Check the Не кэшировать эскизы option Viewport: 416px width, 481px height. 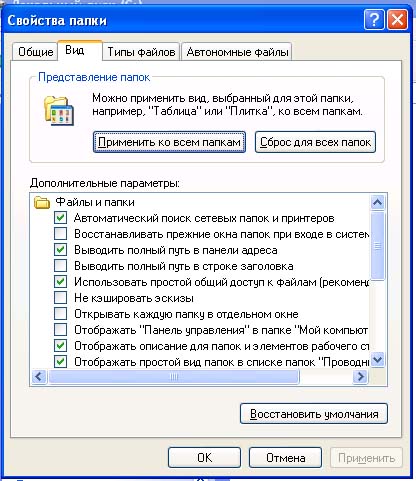click(x=60, y=298)
